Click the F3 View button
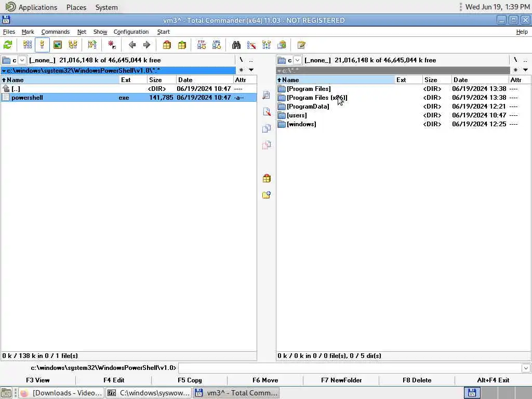The width and height of the screenshot is (532, 399). coord(37,380)
